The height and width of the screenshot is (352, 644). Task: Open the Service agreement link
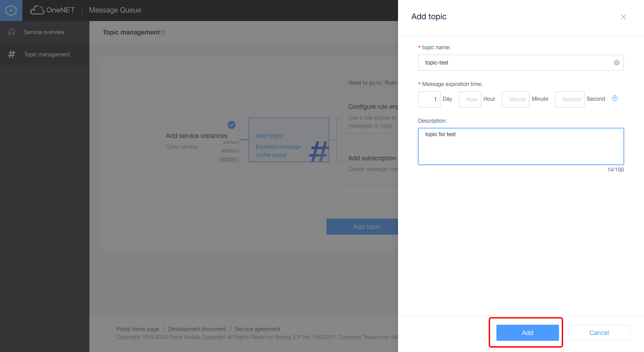tap(258, 329)
